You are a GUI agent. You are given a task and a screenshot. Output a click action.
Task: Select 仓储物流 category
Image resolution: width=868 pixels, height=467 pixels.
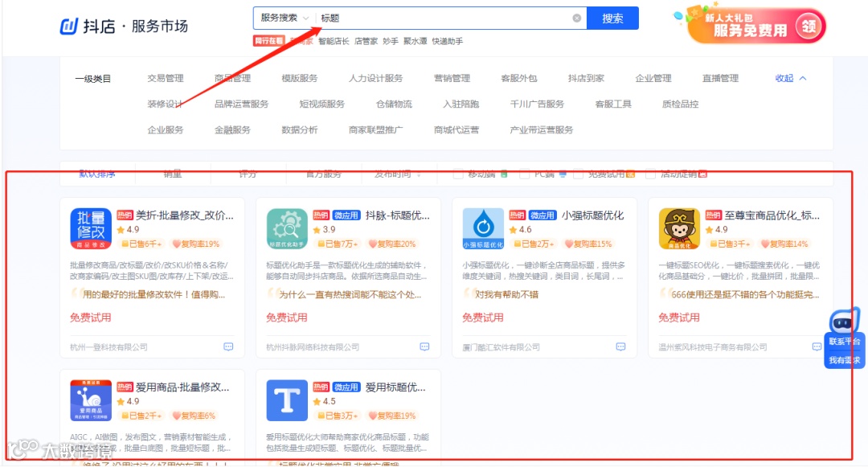point(394,104)
